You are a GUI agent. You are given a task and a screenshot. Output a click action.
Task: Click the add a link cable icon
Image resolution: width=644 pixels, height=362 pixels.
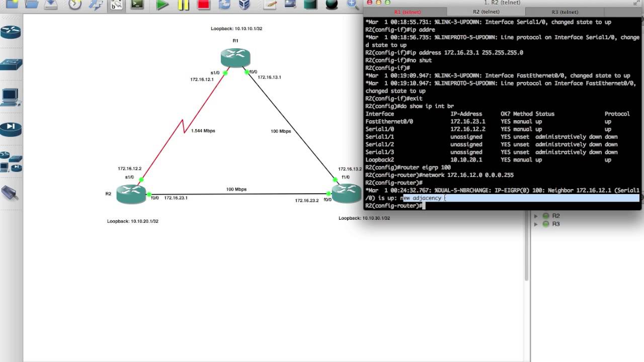9,193
